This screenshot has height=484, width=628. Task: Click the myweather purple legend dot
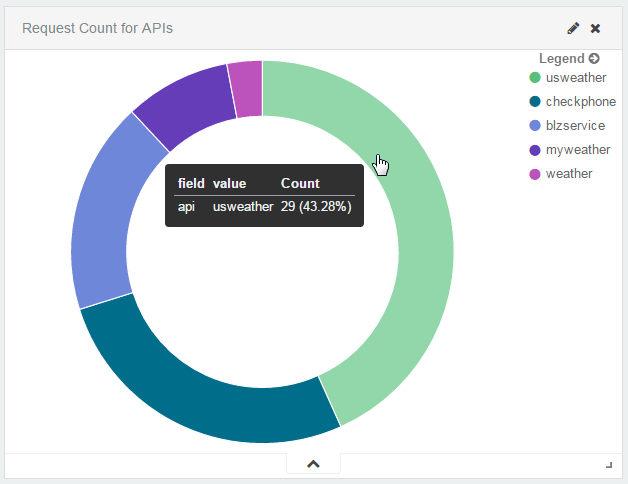point(535,150)
